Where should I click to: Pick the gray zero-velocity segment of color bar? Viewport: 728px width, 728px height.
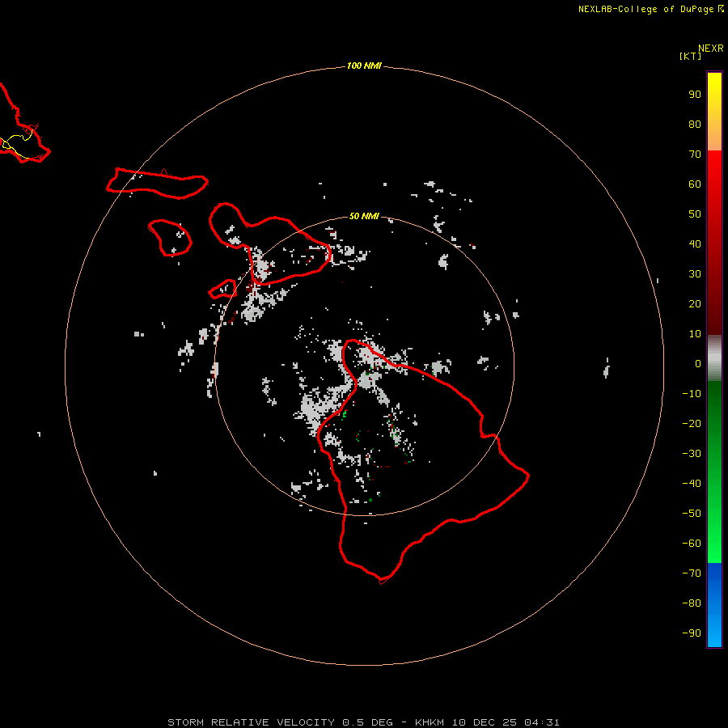coord(714,358)
